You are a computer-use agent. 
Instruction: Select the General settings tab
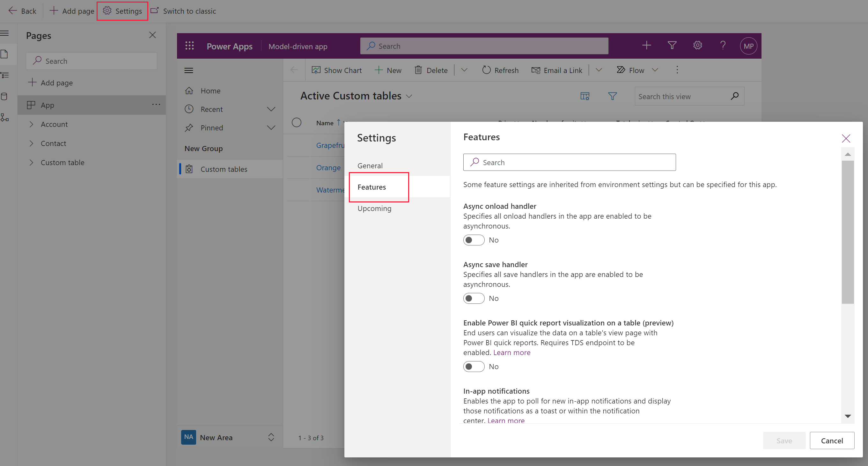tap(370, 165)
